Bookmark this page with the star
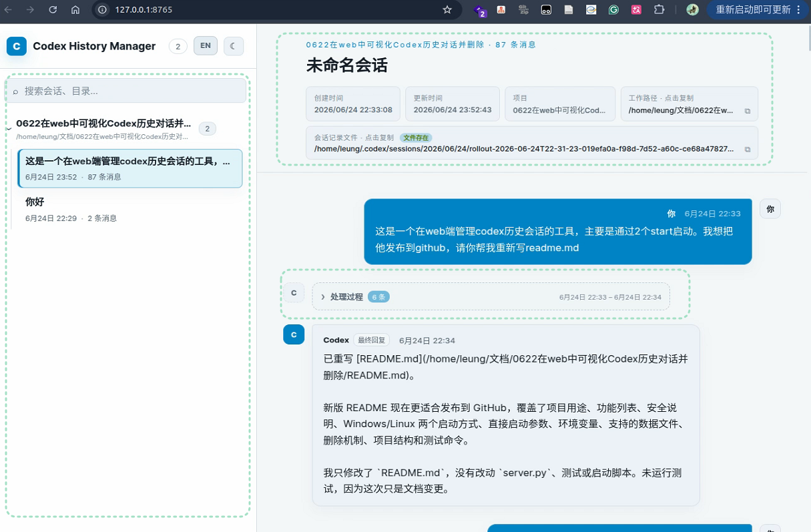 [447, 10]
